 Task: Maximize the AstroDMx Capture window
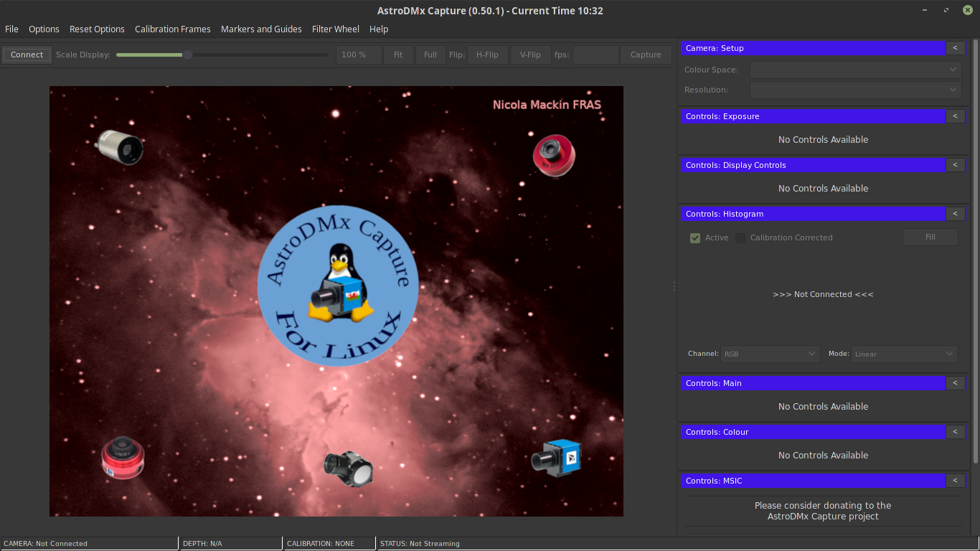947,10
